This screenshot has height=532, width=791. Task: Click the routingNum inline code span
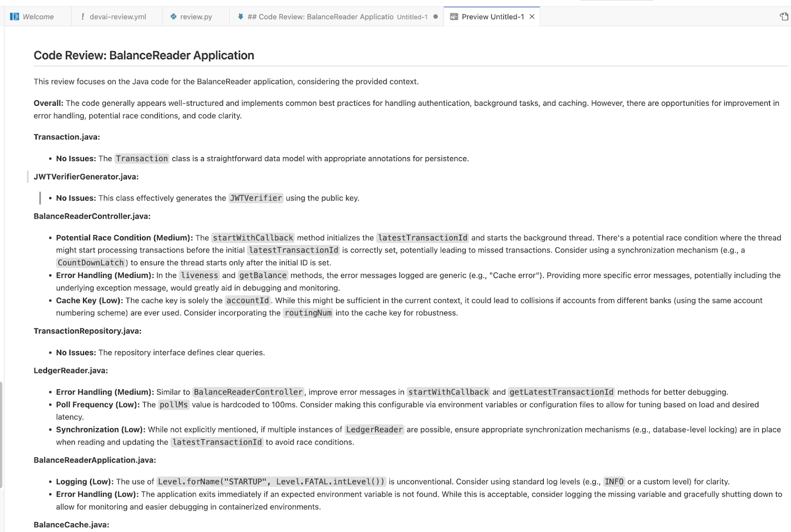click(308, 313)
